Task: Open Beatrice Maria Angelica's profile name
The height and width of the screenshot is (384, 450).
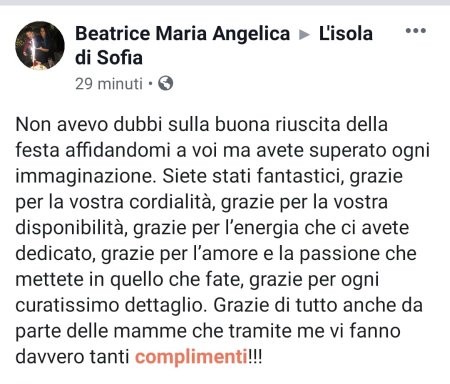Action: pyautogui.click(x=183, y=34)
